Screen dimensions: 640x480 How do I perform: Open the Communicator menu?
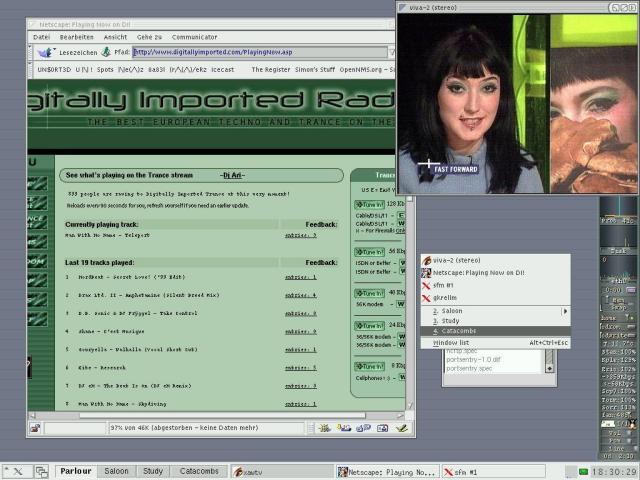[x=195, y=37]
